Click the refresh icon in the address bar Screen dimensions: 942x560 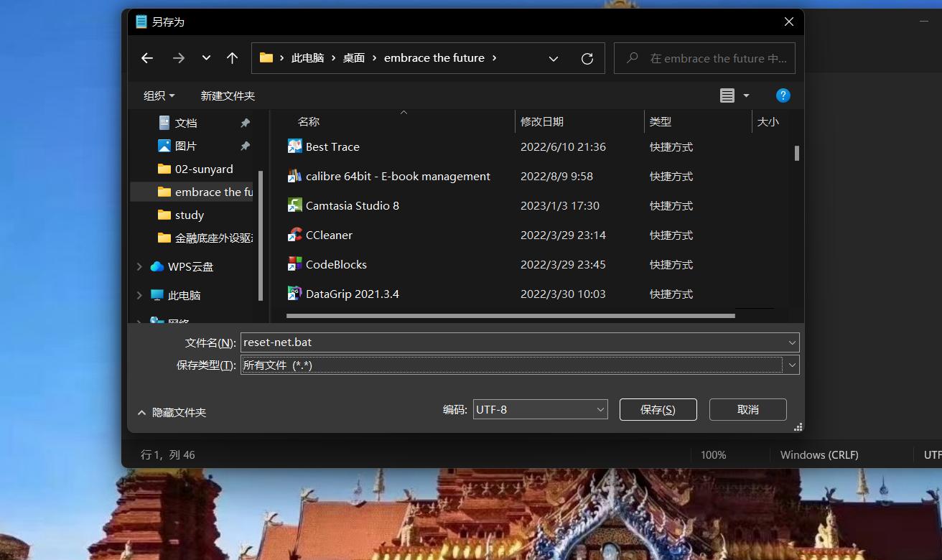point(587,58)
